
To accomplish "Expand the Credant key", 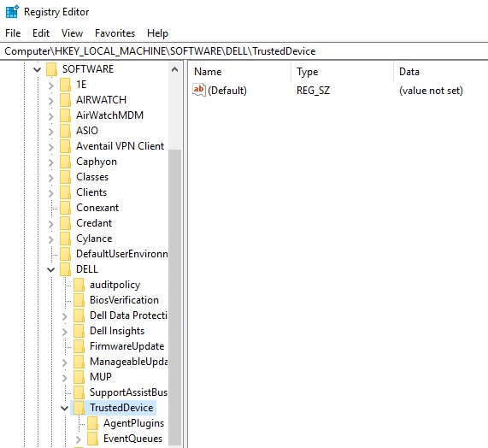I will (50, 224).
